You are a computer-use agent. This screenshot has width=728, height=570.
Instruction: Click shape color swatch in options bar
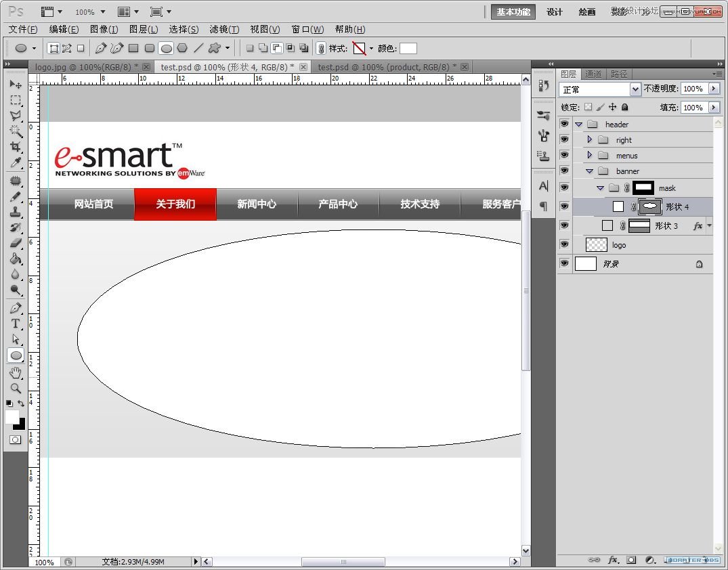click(x=408, y=48)
